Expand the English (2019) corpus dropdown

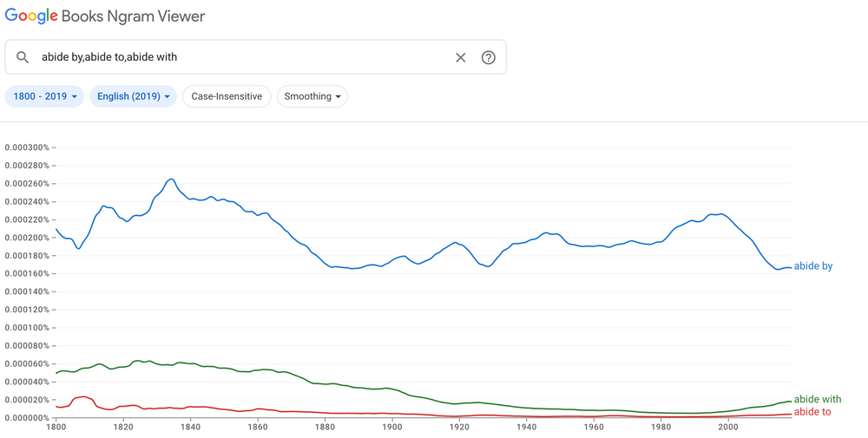pyautogui.click(x=134, y=96)
